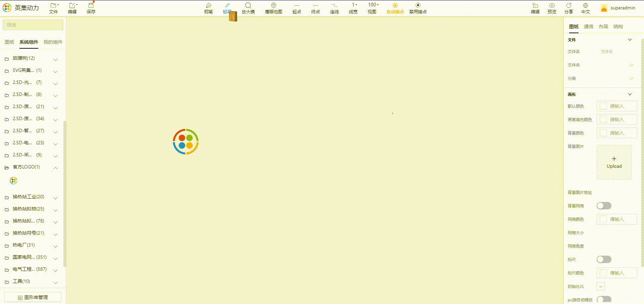Screen dimensions: 644x304
Task: Collapse the 官方LOGO(1) folder
Action: [32, 167]
